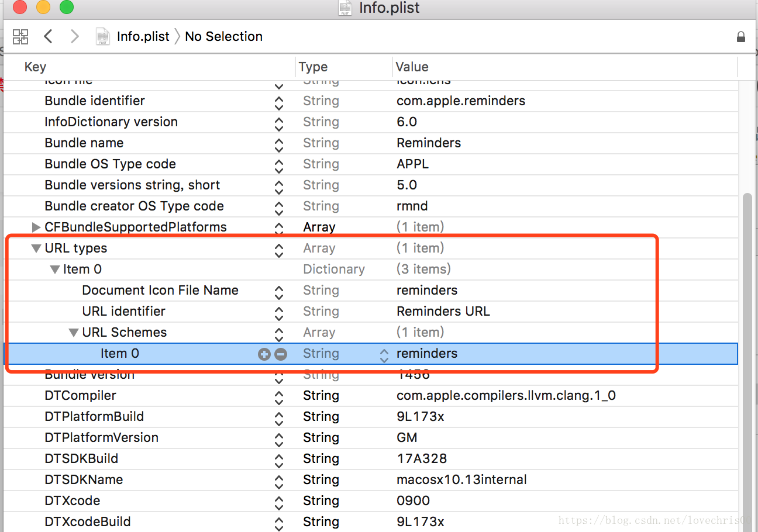Image resolution: width=758 pixels, height=532 pixels.
Task: Select the macosx10.13internal value
Action: click(461, 479)
